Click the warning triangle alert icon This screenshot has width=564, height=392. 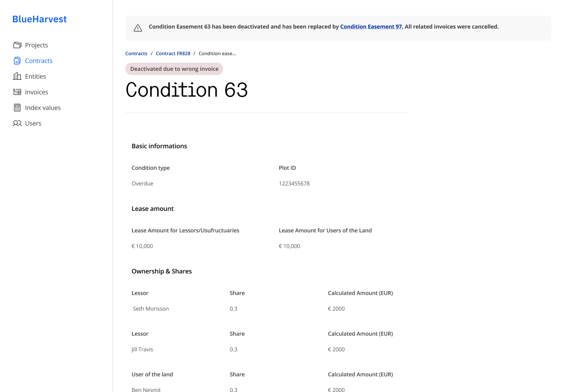tap(138, 28)
